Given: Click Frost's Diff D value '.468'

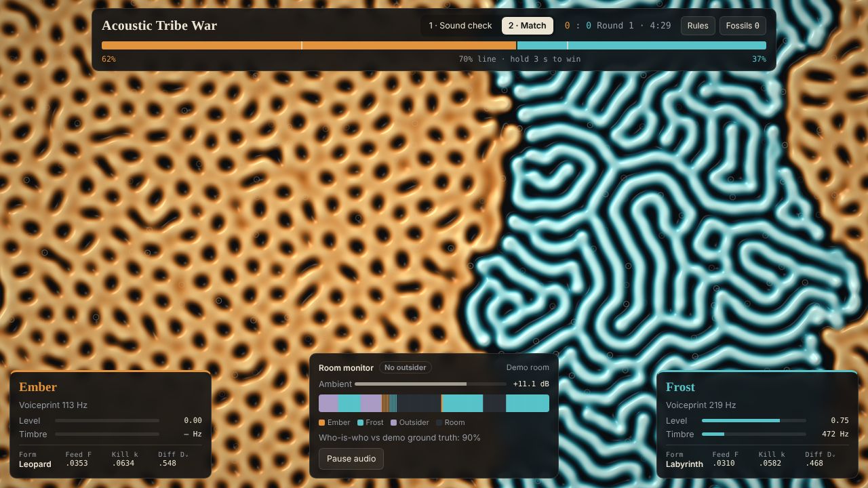Looking at the screenshot, I should [x=814, y=464].
